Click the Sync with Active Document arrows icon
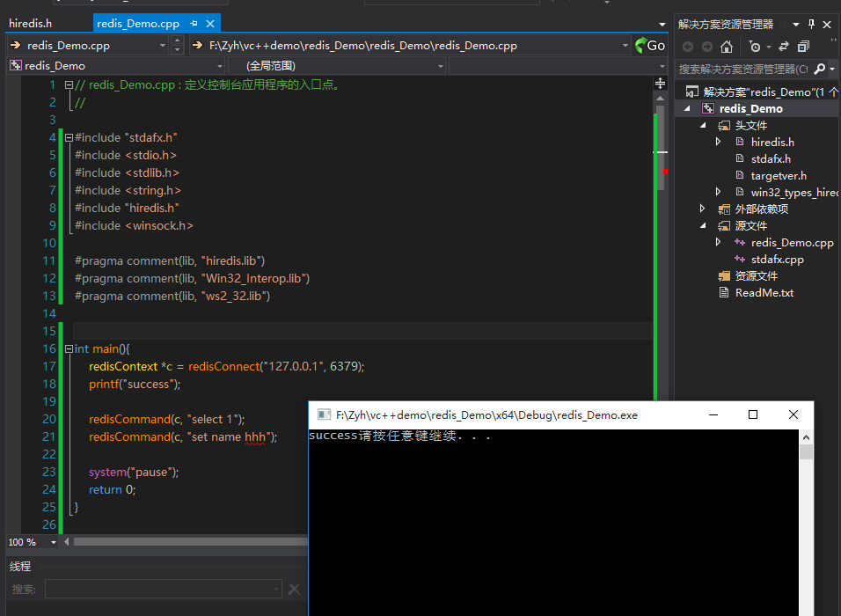841x616 pixels. (784, 47)
